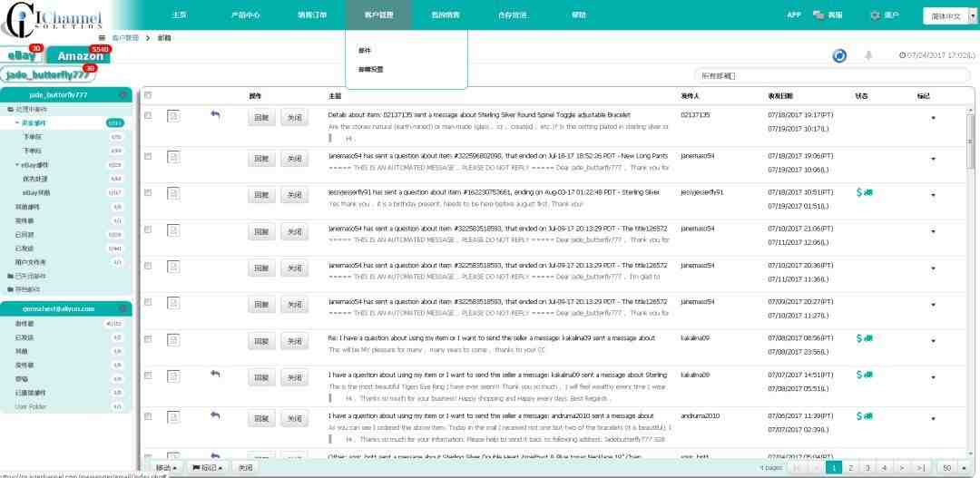The width and height of the screenshot is (980, 478).
Task: Select 邮件 in the open dropdown menu
Action: coord(365,51)
